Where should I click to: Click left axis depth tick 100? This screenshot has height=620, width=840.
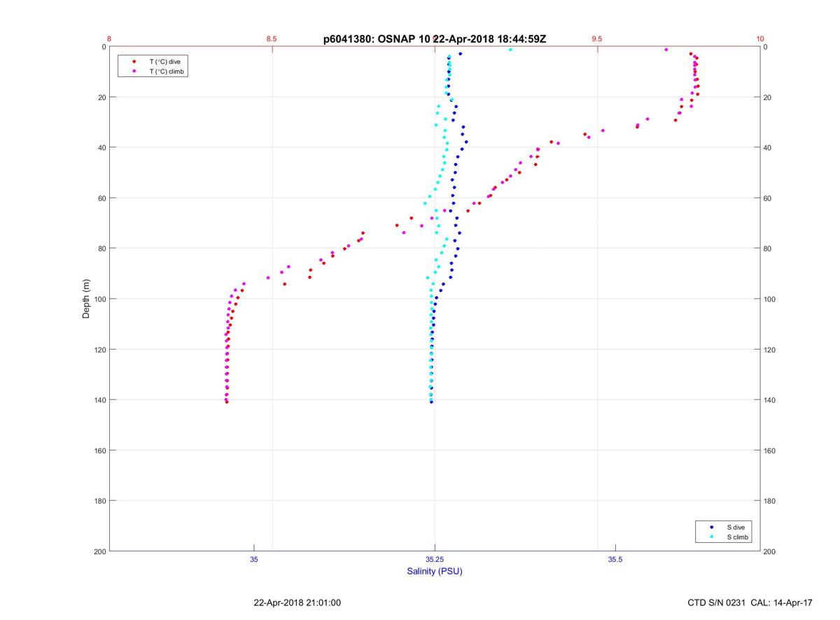point(99,299)
